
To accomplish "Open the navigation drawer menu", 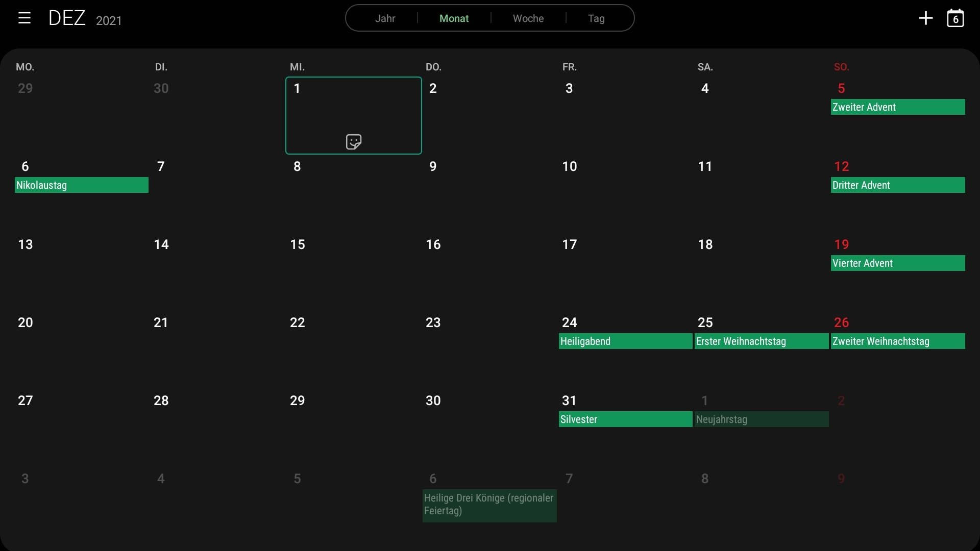I will coord(24,17).
